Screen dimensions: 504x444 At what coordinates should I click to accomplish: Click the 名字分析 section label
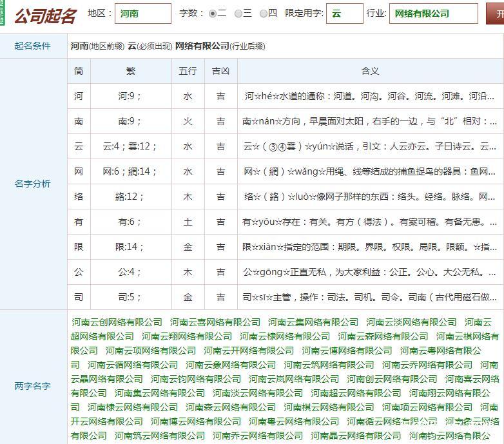[x=32, y=184]
